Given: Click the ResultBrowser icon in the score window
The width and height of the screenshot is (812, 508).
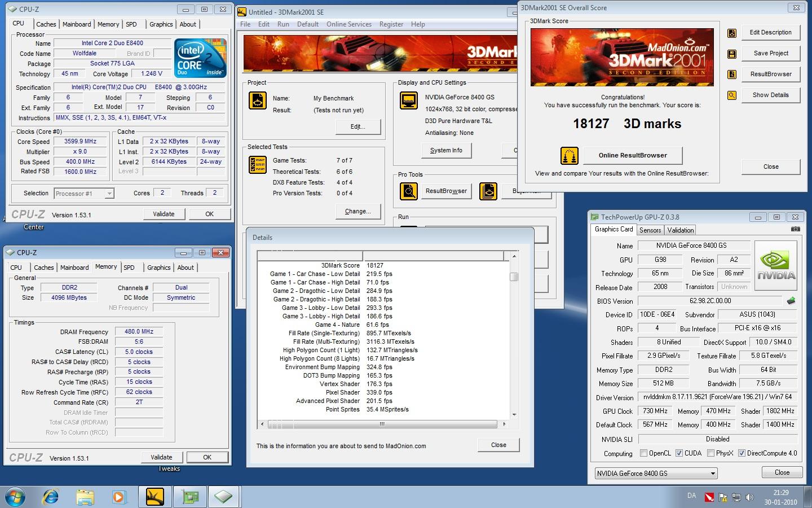Looking at the screenshot, I should pyautogui.click(x=731, y=75).
